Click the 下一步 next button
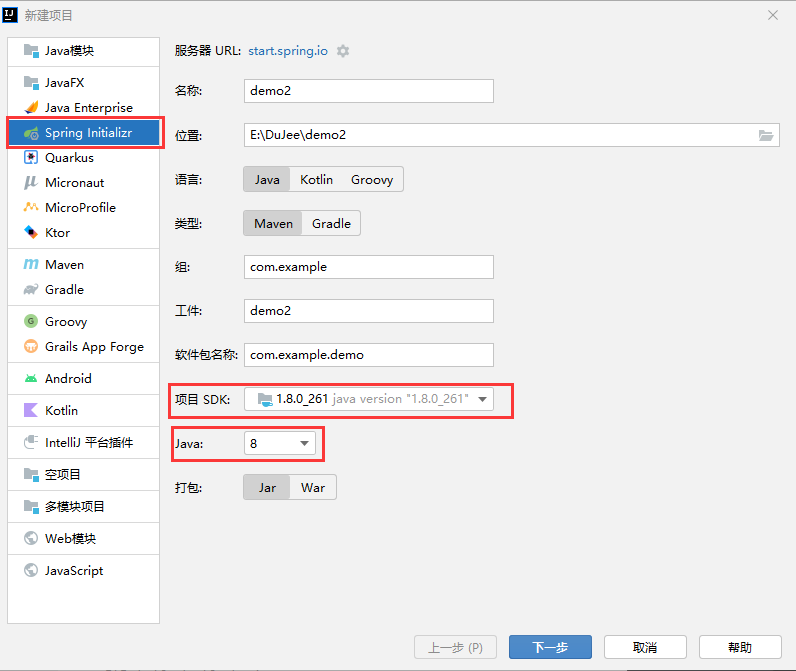 coord(550,648)
